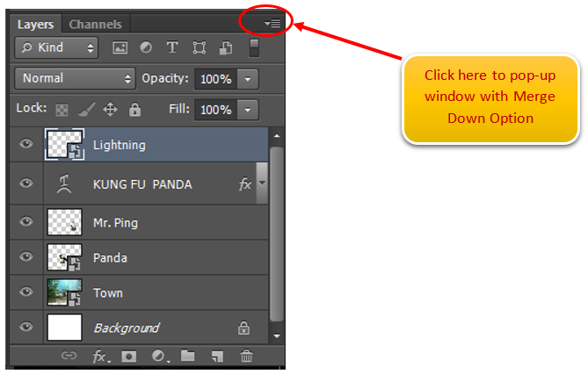Switch to the Channels tab

point(96,25)
